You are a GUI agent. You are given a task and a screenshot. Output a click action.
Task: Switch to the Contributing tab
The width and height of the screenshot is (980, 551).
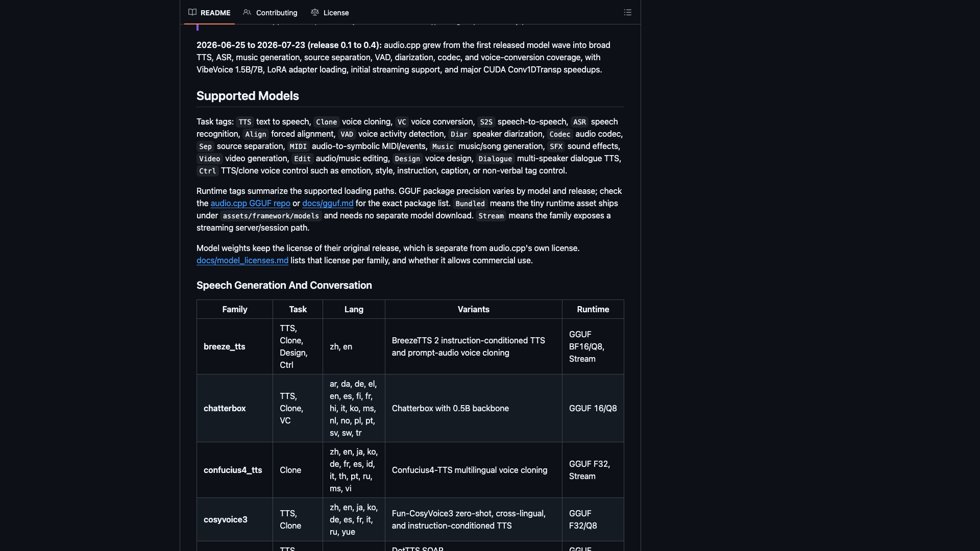(x=270, y=13)
